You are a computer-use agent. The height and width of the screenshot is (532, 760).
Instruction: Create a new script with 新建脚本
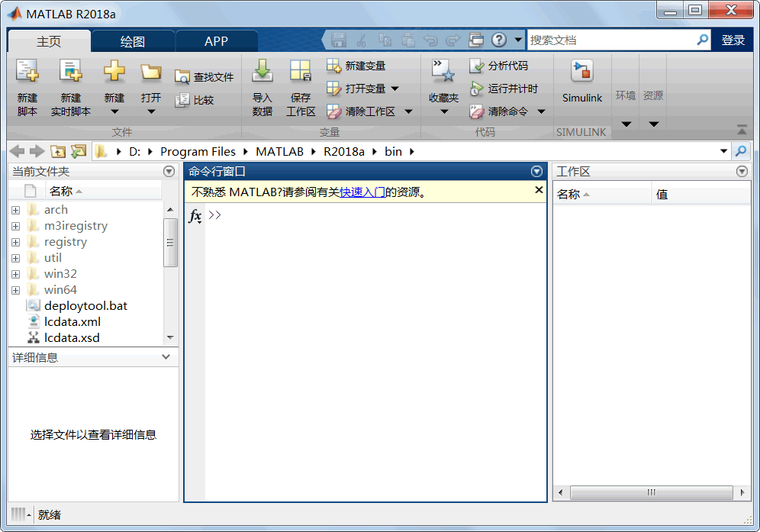(27, 87)
